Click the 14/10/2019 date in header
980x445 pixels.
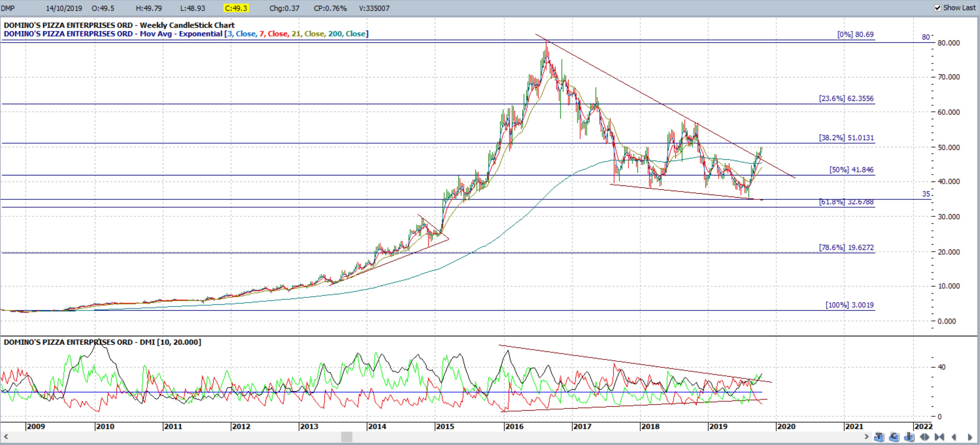[64, 8]
